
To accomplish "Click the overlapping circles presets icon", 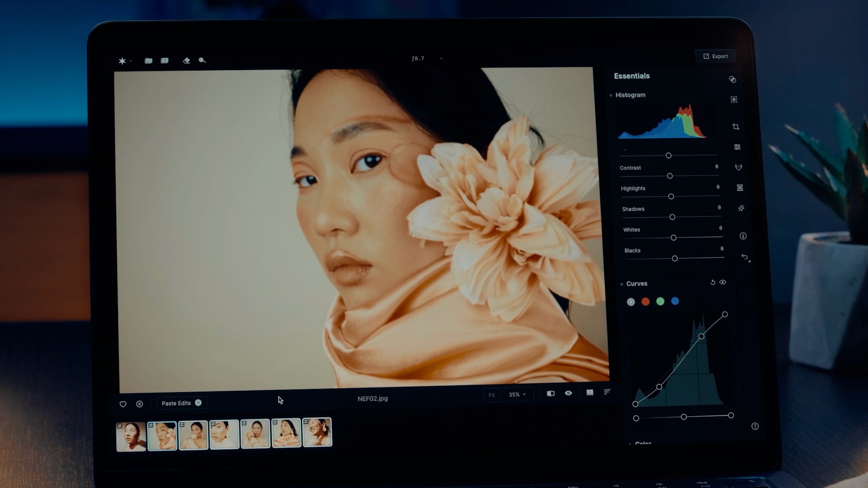I will pyautogui.click(x=732, y=80).
